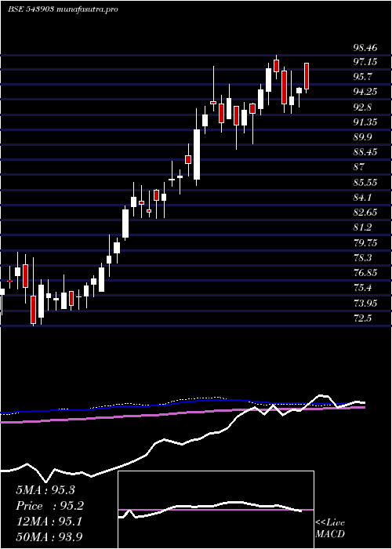
Task: Click the 78.3 price axis label
Action: click(363, 258)
